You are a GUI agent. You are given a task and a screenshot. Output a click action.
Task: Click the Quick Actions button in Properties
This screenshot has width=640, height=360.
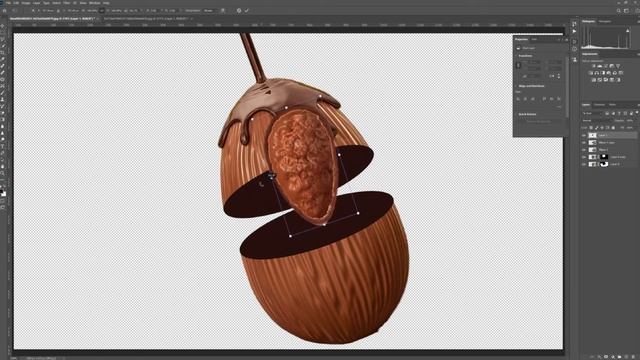coord(539,122)
